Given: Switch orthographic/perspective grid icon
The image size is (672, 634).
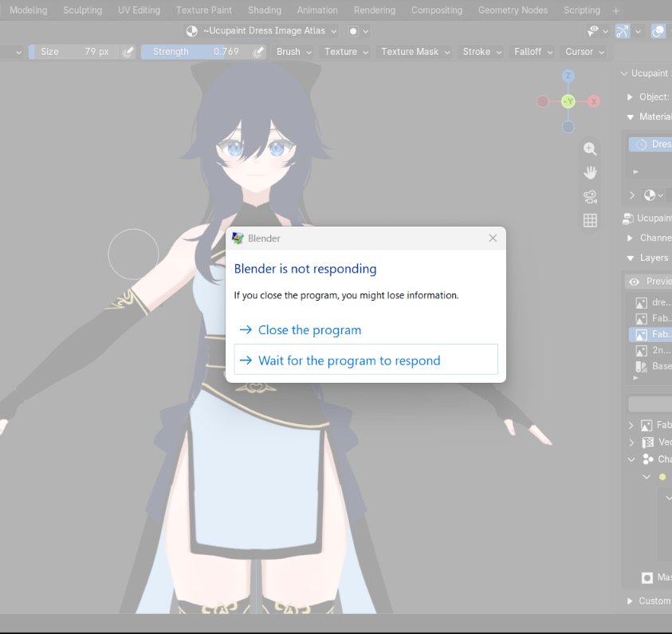Looking at the screenshot, I should [590, 220].
